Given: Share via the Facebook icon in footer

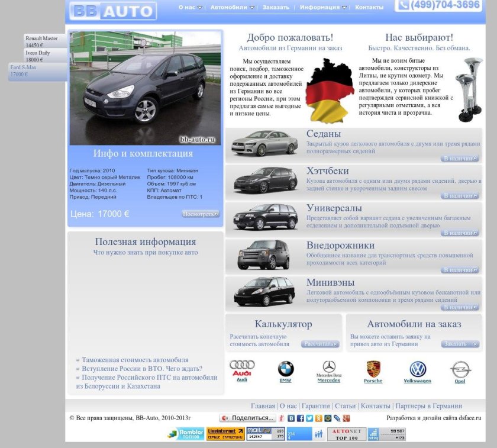Looking at the screenshot, I should click(x=300, y=418).
